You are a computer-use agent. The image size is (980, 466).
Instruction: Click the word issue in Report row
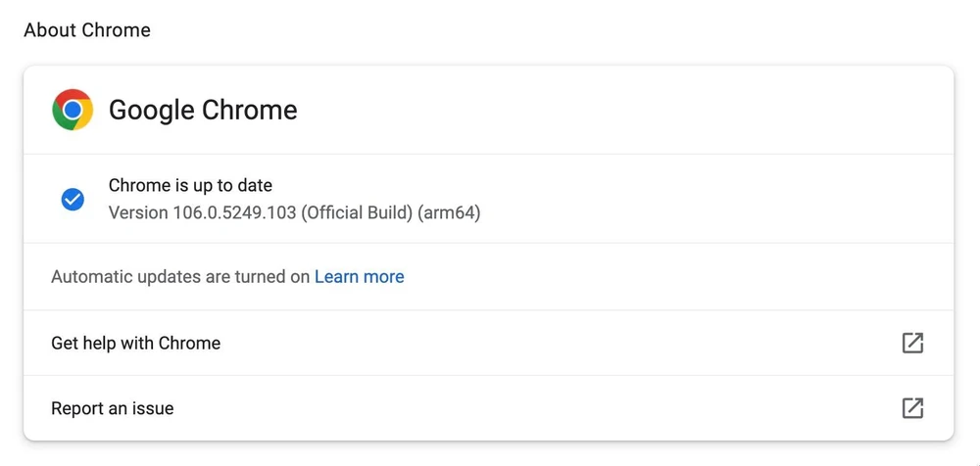152,408
